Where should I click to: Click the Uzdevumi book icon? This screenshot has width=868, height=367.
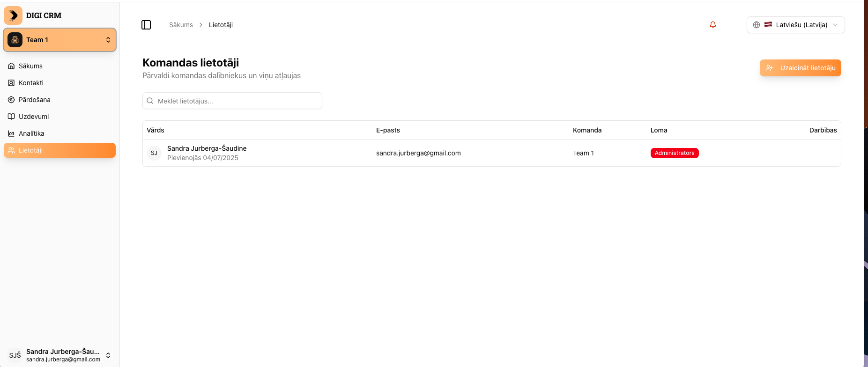(x=11, y=117)
